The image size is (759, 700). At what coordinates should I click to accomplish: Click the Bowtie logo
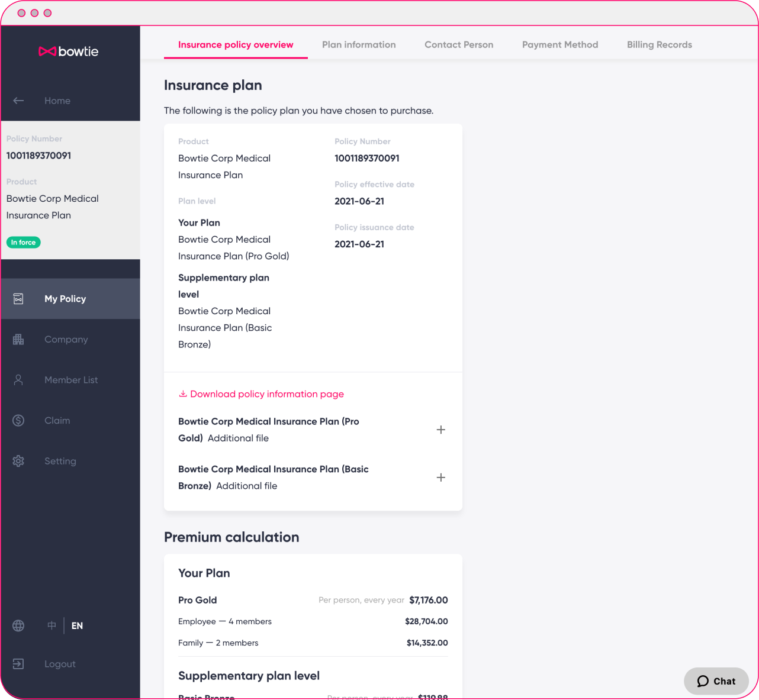tap(69, 51)
